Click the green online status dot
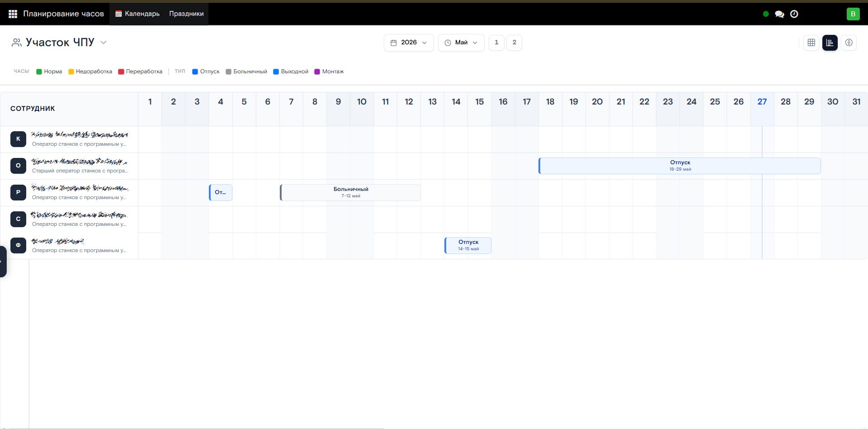This screenshot has height=429, width=868. tap(766, 14)
